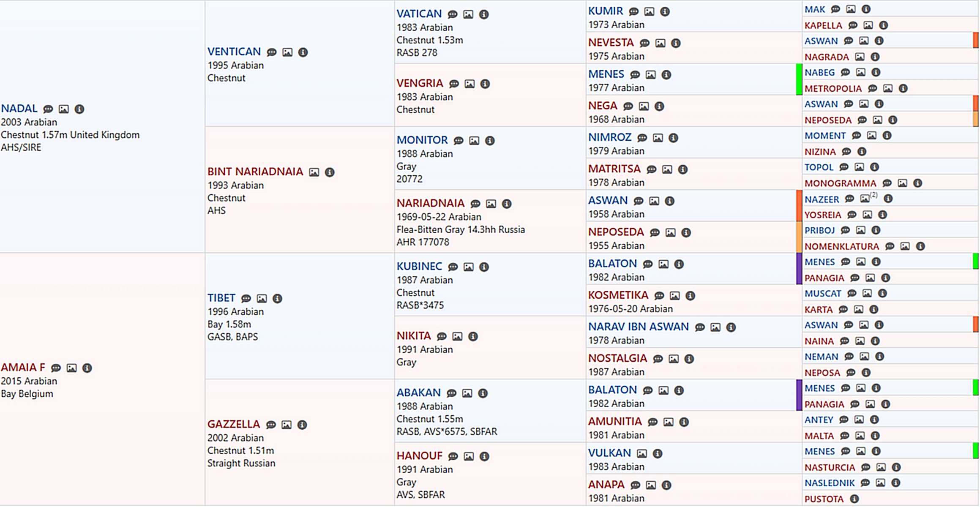Click photo icon beside VENTICAN
The height and width of the screenshot is (507, 980).
[x=287, y=52]
